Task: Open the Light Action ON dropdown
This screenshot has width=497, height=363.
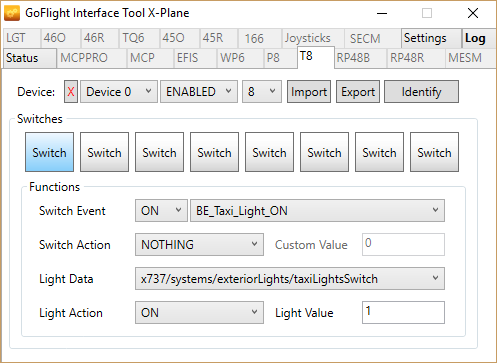Action: pos(199,313)
